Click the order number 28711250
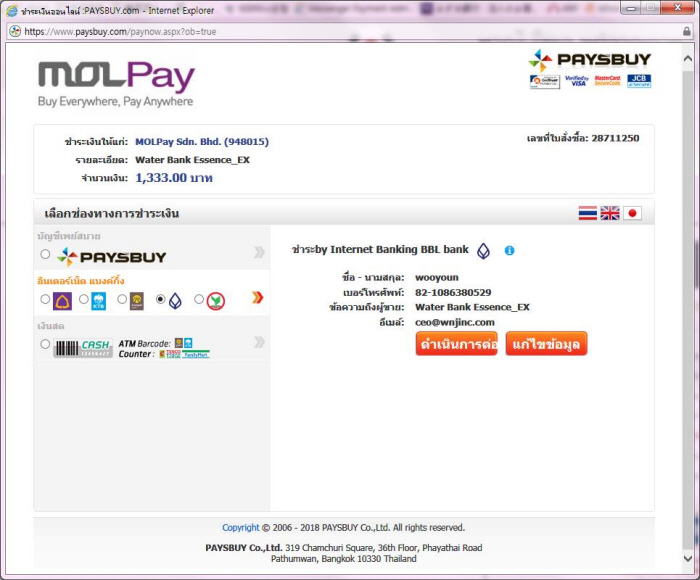This screenshot has height=580, width=700. tap(615, 138)
